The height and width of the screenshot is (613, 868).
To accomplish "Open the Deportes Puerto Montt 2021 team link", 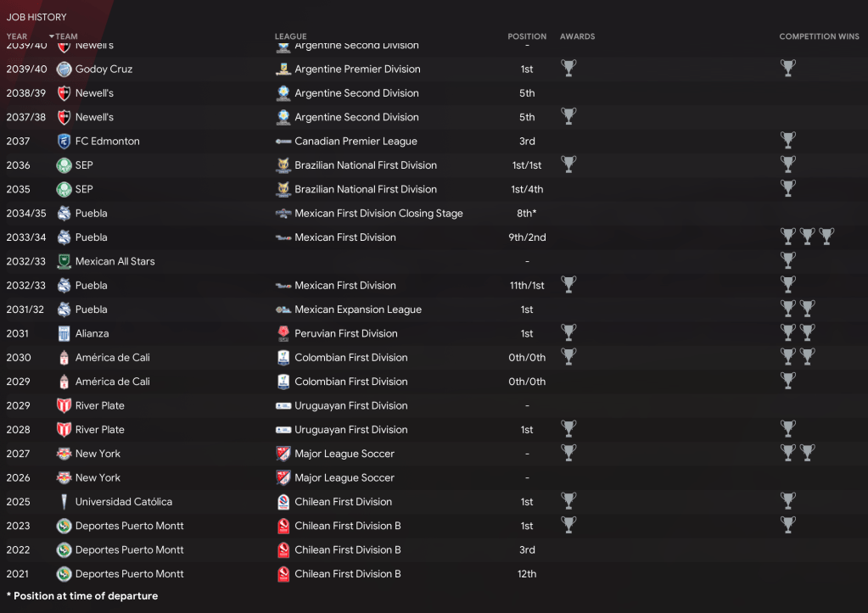I will (129, 574).
